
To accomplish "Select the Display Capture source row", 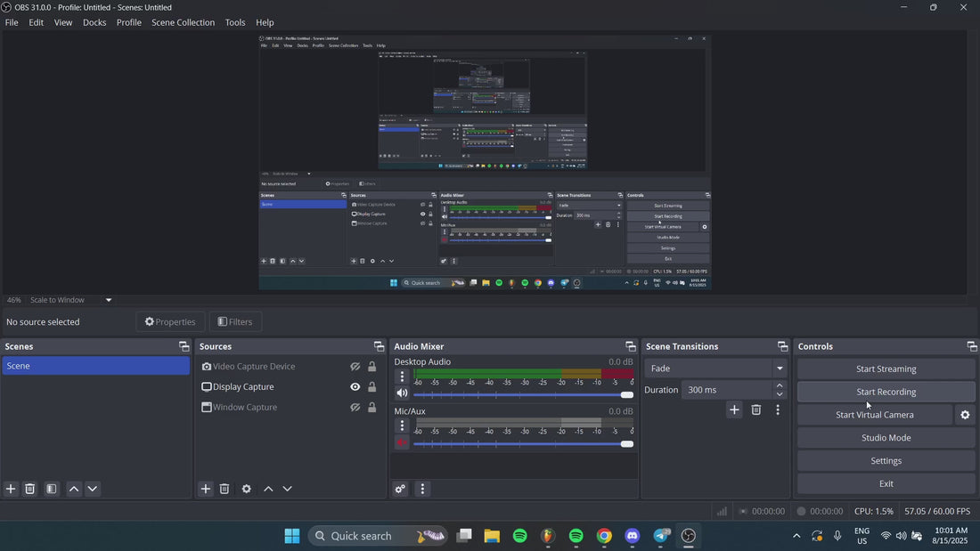I will 290,386.
